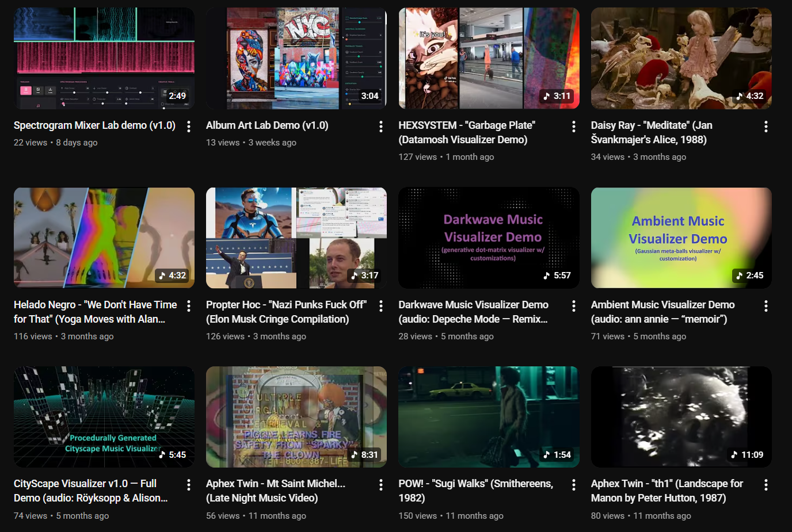Open title HEXSYSTEM Garbage Plate Datamosh Visualizer
Image resolution: width=792 pixels, height=532 pixels.
pyautogui.click(x=467, y=132)
